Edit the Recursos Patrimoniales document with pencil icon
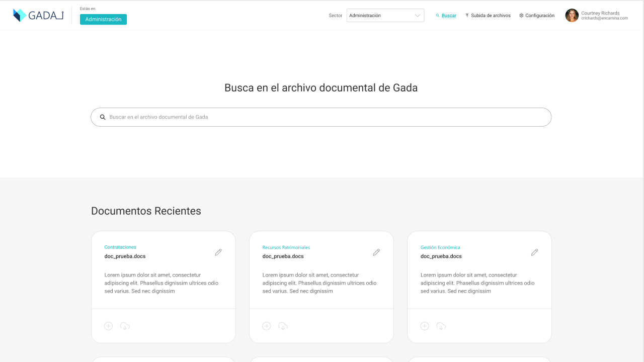The image size is (644, 362). tap(376, 252)
